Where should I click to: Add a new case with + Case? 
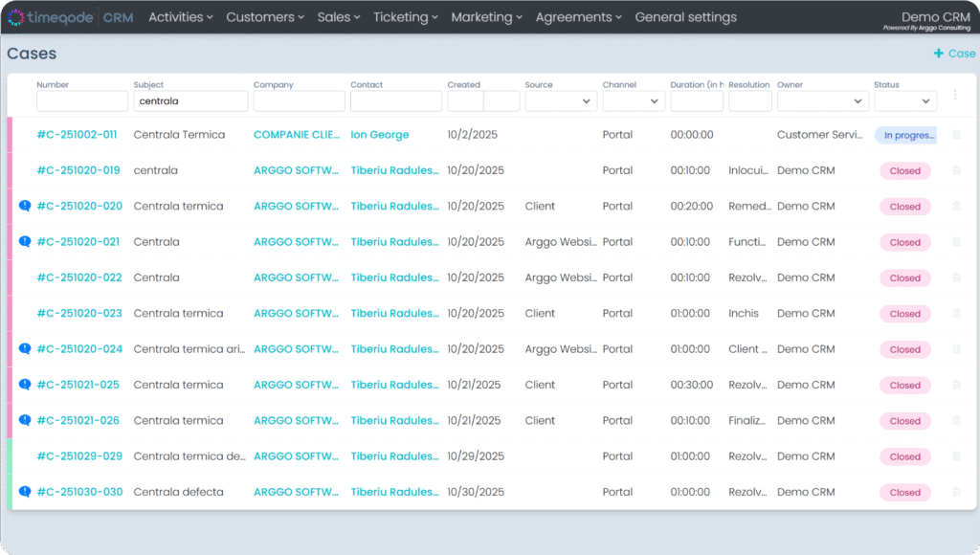point(954,54)
